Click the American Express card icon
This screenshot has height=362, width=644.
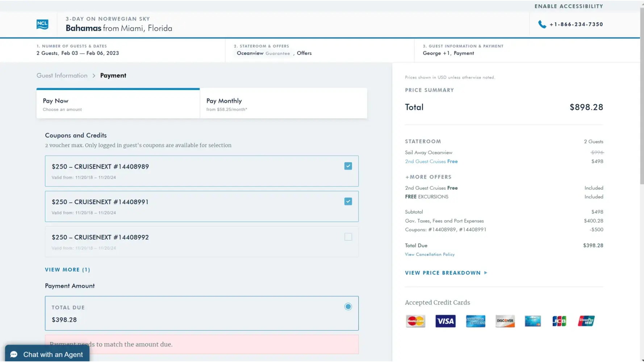pyautogui.click(x=475, y=321)
